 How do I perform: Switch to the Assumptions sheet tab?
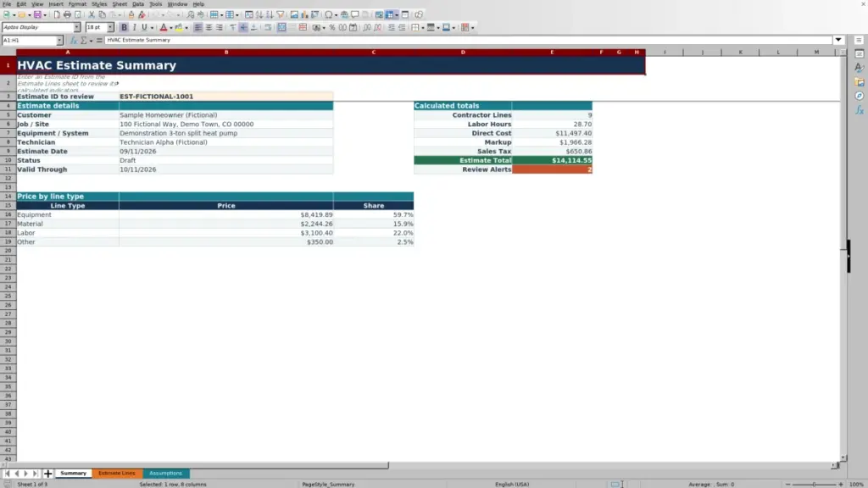tap(165, 474)
